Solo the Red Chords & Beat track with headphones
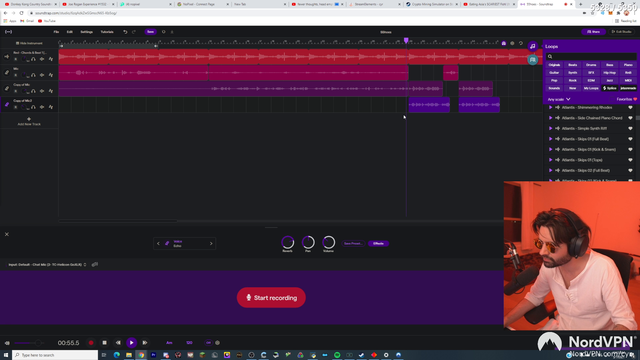The width and height of the screenshot is (640, 360). click(33, 59)
